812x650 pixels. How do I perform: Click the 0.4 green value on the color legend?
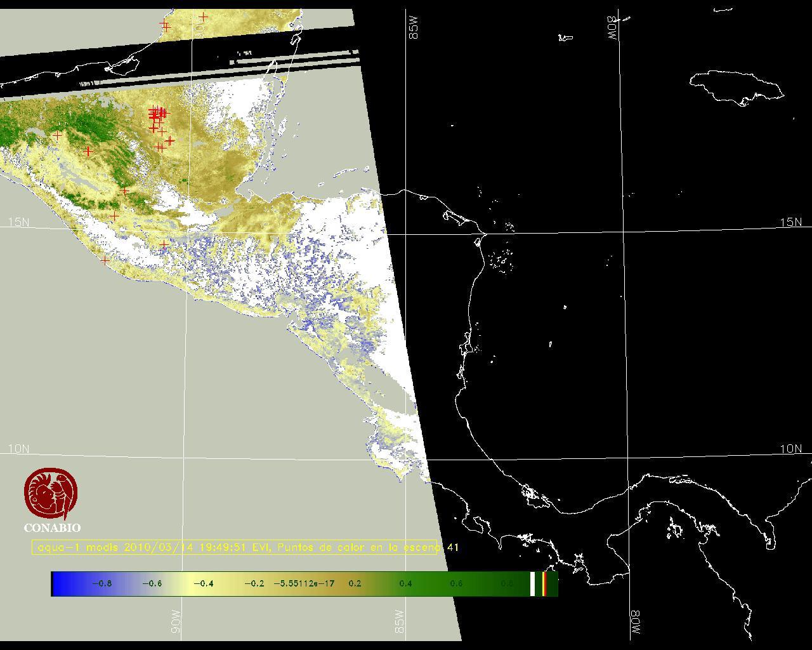(x=405, y=584)
